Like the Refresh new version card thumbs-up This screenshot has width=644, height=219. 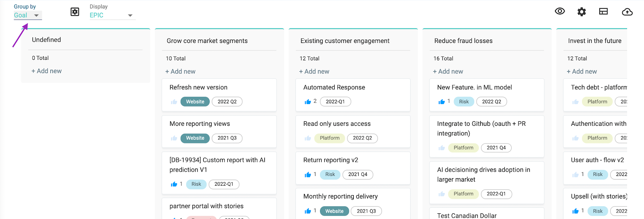tap(174, 102)
